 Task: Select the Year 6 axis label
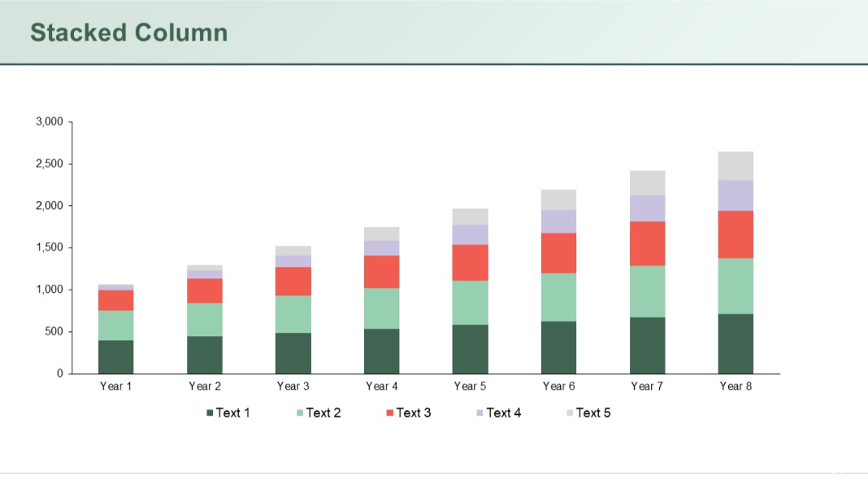559,386
